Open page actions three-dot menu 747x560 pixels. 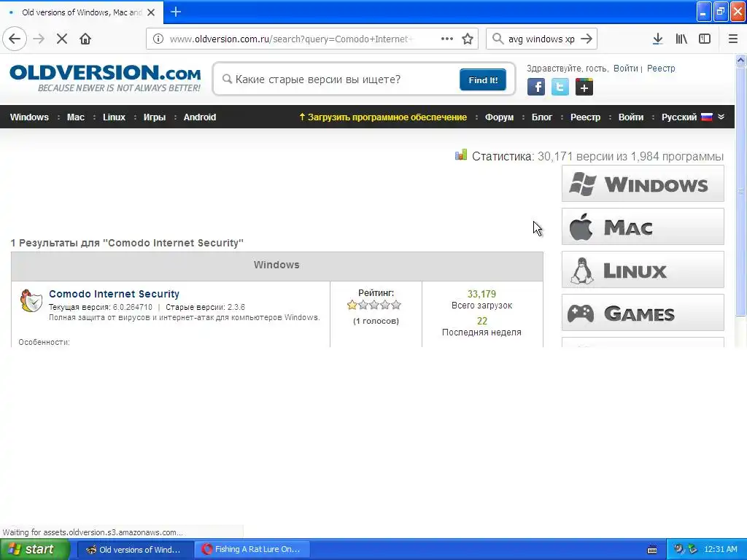click(447, 39)
